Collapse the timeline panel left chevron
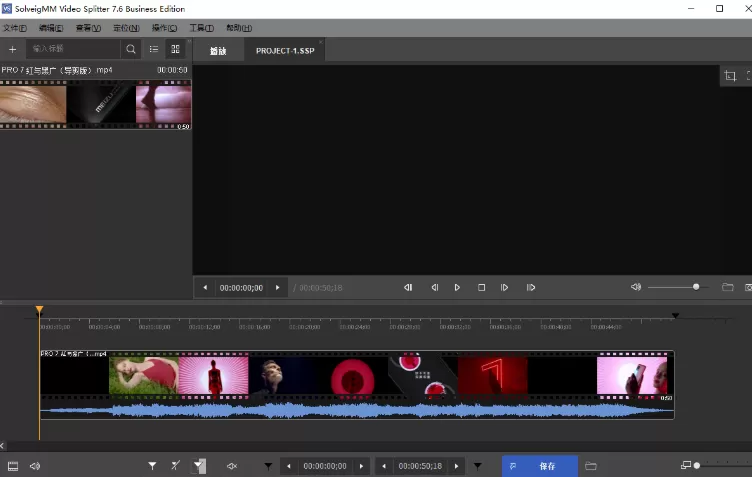 [2, 446]
